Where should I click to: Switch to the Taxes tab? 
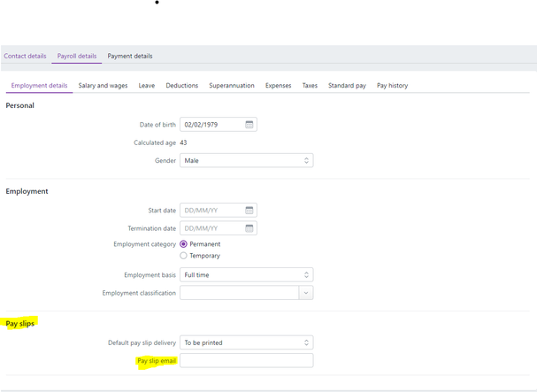310,86
